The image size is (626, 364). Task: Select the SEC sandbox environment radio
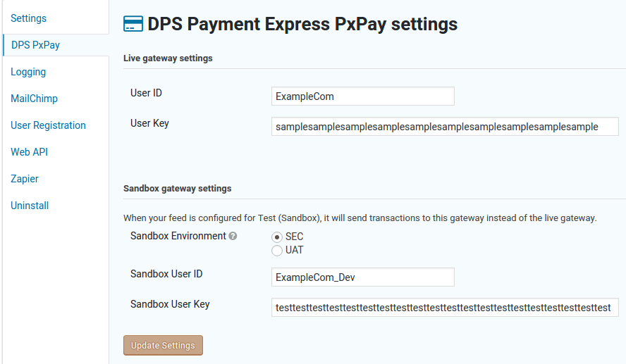(277, 237)
